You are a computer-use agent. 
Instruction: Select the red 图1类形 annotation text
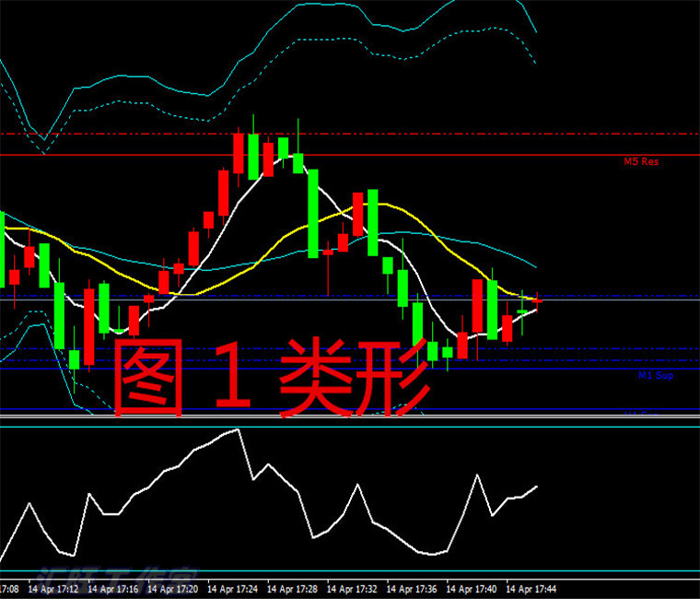pos(272,378)
